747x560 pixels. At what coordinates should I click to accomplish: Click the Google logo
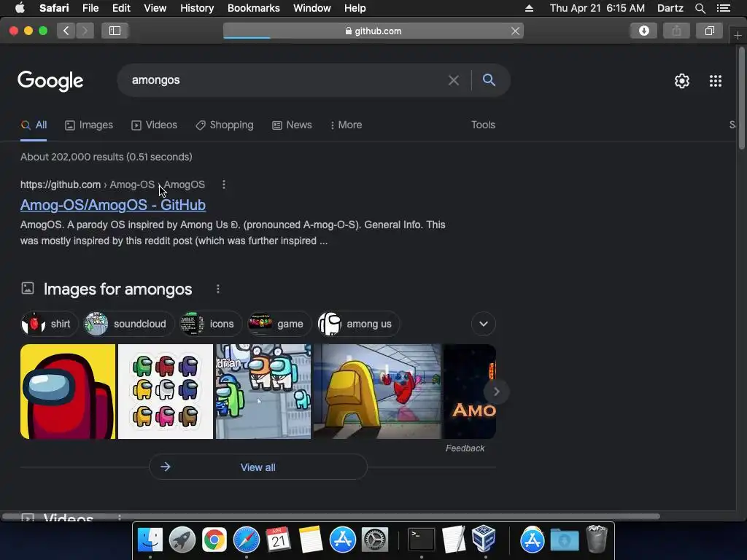click(x=50, y=80)
